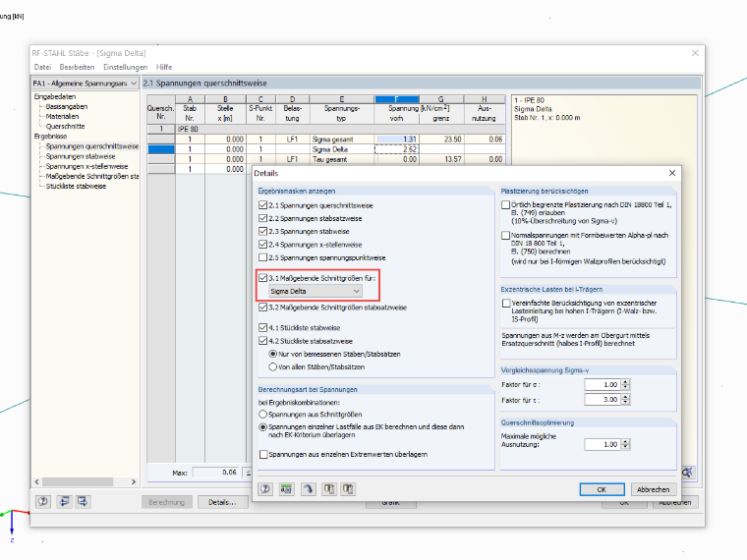Click the Sigma Delta value 2.62 cell
Viewport: 747px width, 560px height.
click(396, 149)
